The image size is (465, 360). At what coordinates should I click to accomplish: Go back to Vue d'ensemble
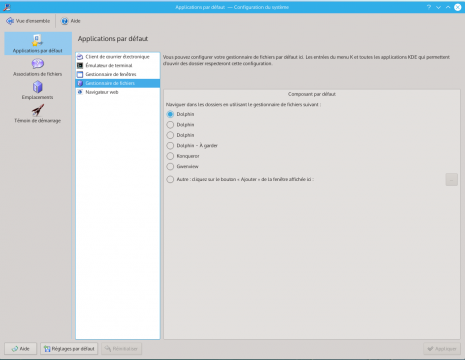click(28, 21)
